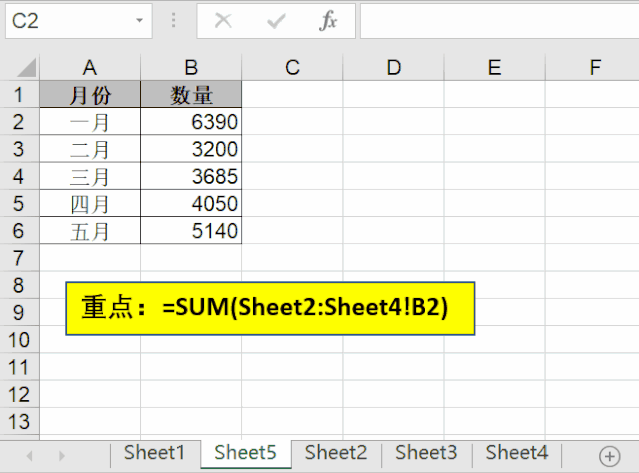The image size is (639, 473).
Task: Open the Name Box dropdown arrow
Action: pos(139,20)
